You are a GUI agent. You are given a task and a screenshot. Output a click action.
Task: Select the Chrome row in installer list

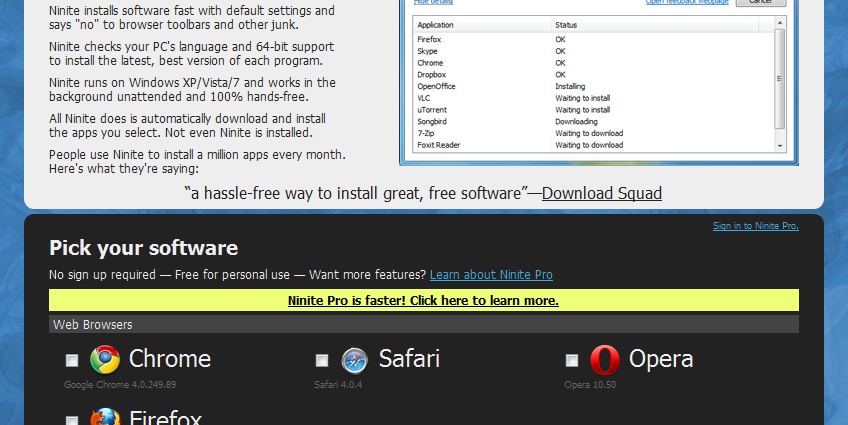(593, 63)
